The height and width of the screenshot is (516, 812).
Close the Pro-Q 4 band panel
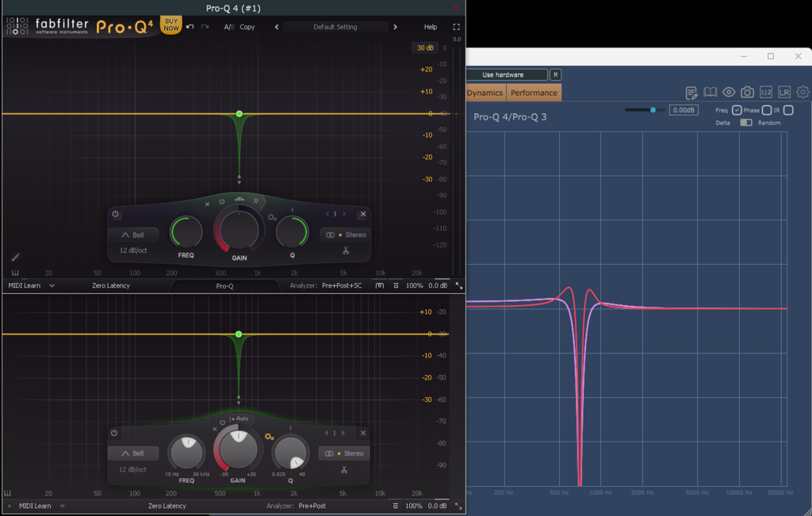point(363,214)
